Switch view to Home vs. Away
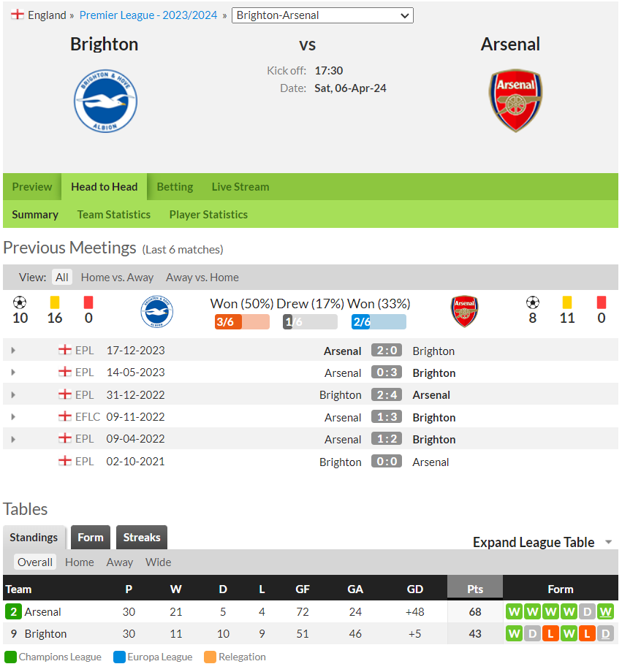This screenshot has height=672, width=622. pyautogui.click(x=117, y=278)
